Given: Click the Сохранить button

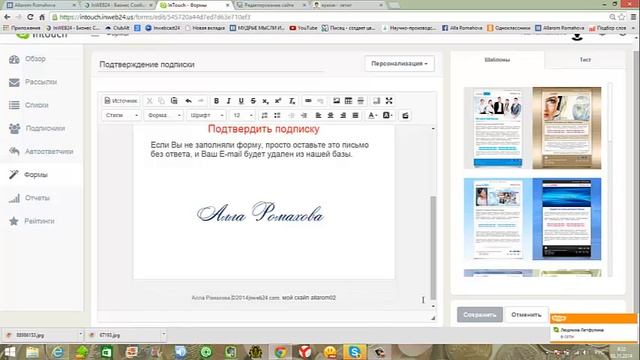Looking at the screenshot, I should click(480, 315).
